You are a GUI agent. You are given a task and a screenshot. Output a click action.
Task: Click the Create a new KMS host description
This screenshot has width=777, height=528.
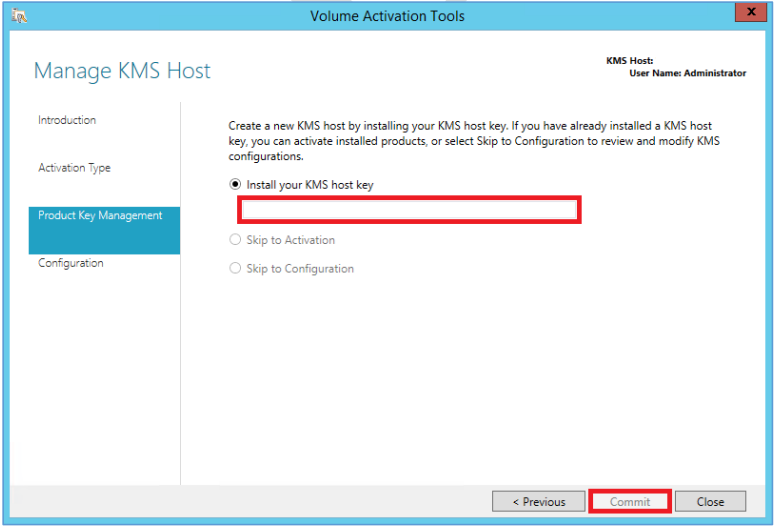[x=474, y=141]
